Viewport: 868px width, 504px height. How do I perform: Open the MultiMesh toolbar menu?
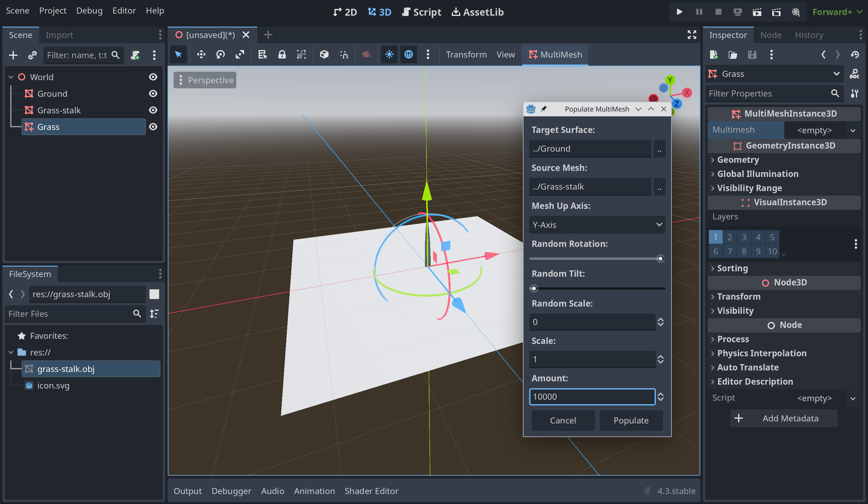pyautogui.click(x=555, y=55)
